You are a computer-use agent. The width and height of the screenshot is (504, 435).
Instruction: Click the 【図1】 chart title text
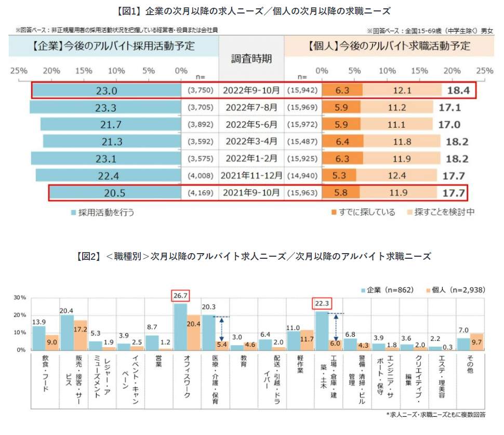(x=252, y=10)
